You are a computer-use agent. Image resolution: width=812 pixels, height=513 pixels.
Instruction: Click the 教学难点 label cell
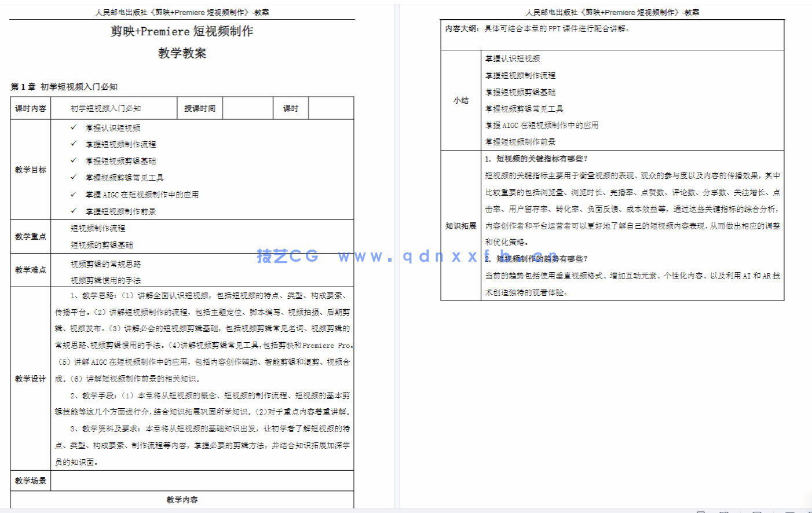tap(31, 269)
